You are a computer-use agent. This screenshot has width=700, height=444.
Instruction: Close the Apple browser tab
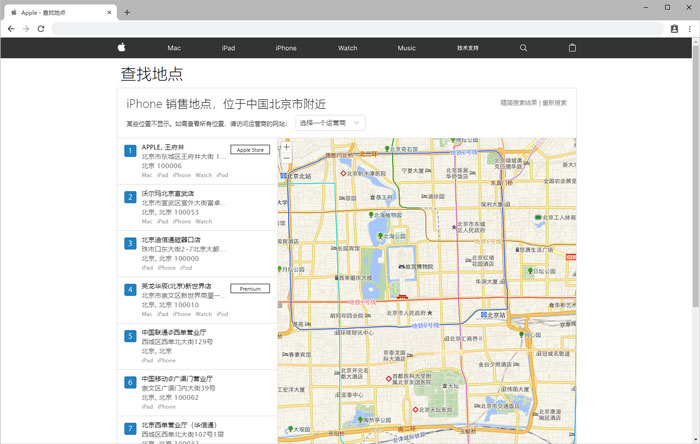109,12
